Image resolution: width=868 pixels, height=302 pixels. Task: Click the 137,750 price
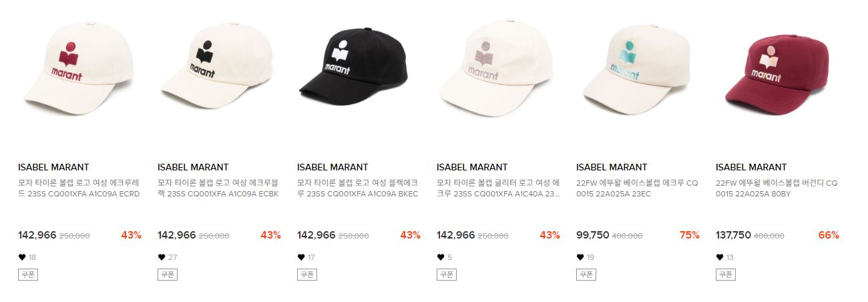point(733,235)
